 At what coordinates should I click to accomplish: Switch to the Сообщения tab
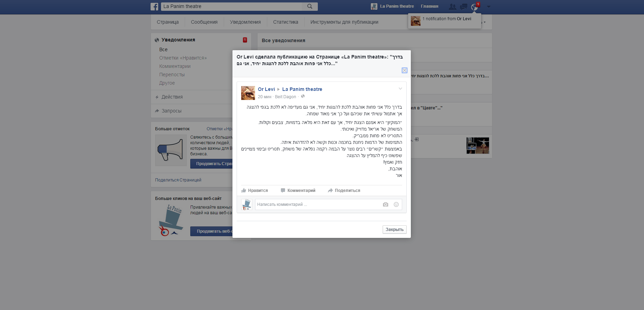click(204, 22)
